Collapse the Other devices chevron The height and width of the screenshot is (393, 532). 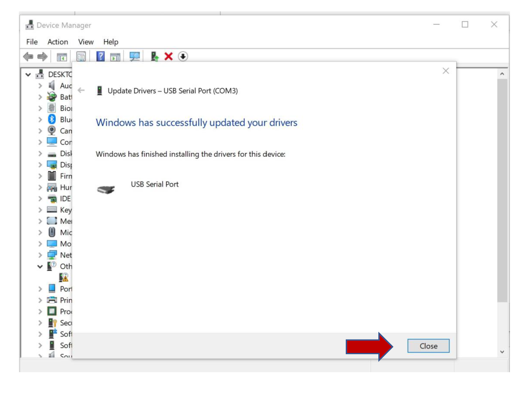coord(40,266)
